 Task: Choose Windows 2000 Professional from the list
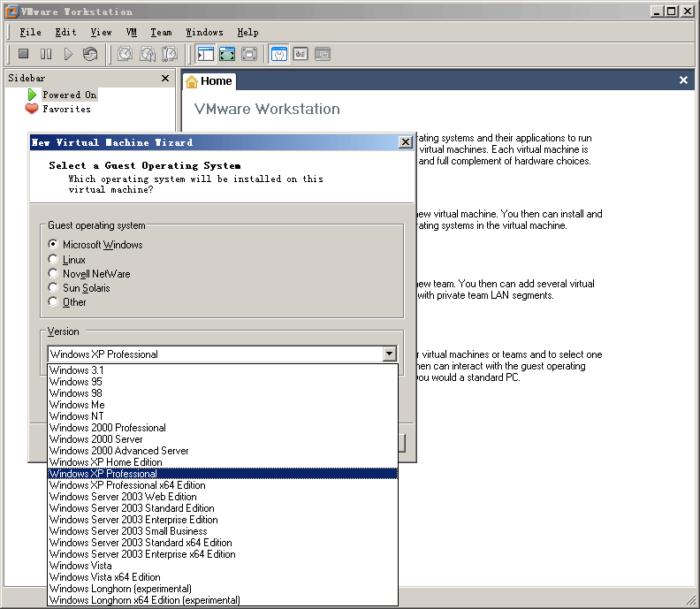pos(223,428)
